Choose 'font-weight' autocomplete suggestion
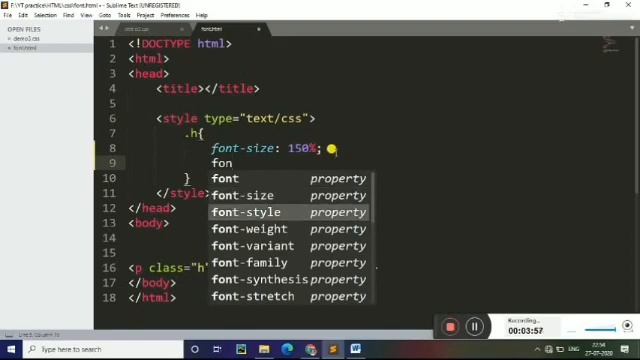This screenshot has width=640, height=360. pyautogui.click(x=289, y=229)
